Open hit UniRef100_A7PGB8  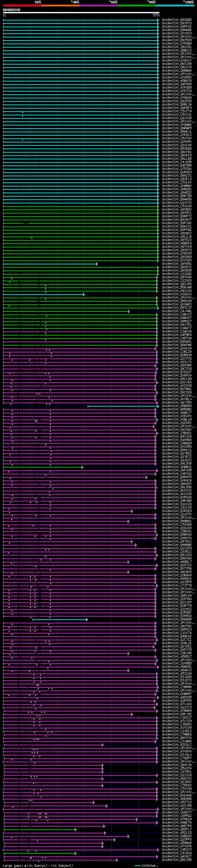tap(177, 43)
